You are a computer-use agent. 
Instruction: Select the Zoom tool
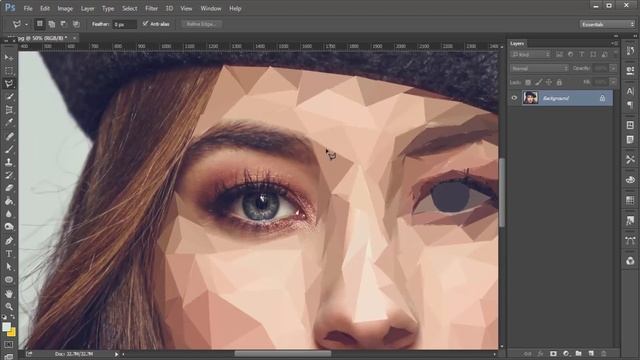point(9,306)
